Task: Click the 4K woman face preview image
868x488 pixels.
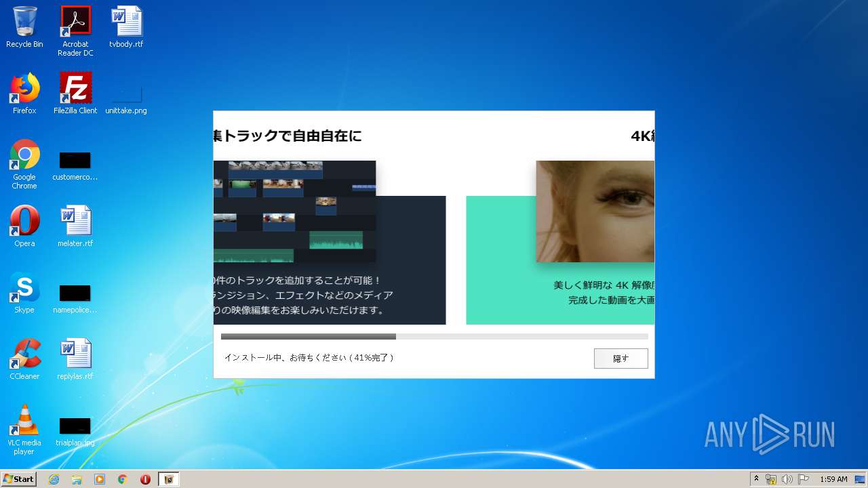Action: point(595,211)
